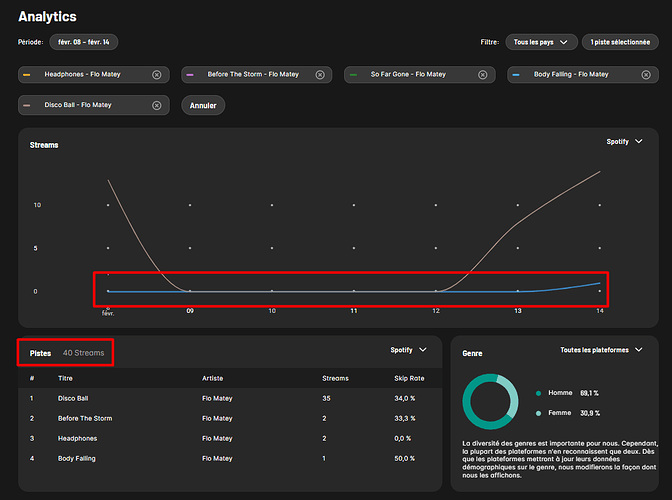The width and height of the screenshot is (672, 500).
Task: Expand Spotify dropdown in Pistes panel
Action: pos(408,350)
